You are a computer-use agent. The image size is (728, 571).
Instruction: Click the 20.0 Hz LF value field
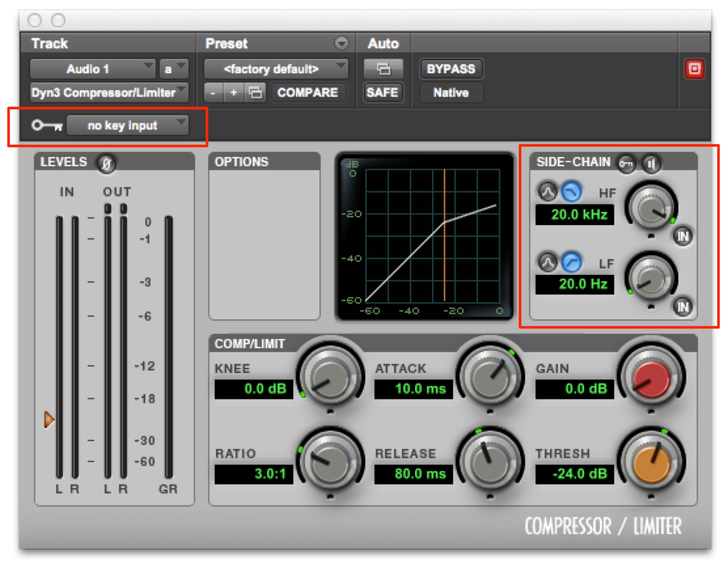pyautogui.click(x=574, y=284)
